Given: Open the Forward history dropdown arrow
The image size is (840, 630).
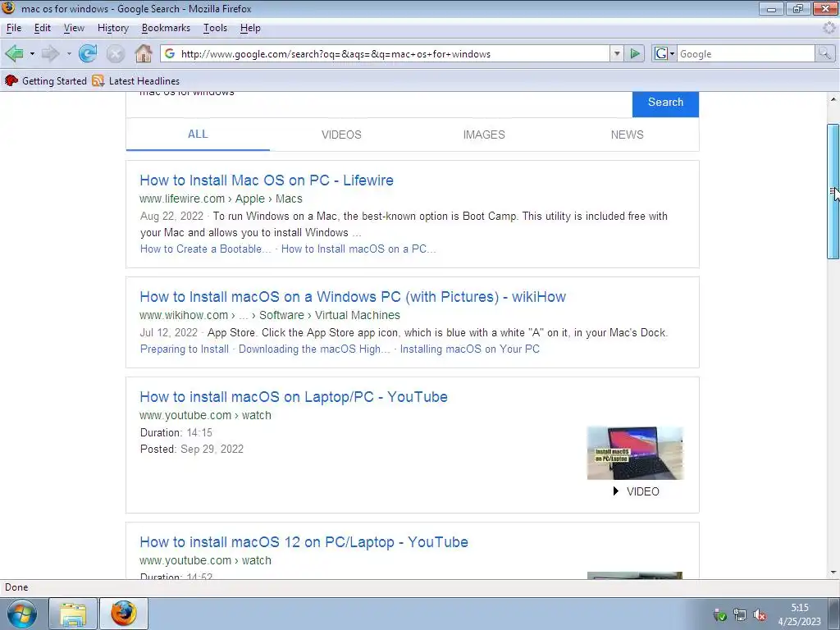Looking at the screenshot, I should tap(69, 53).
